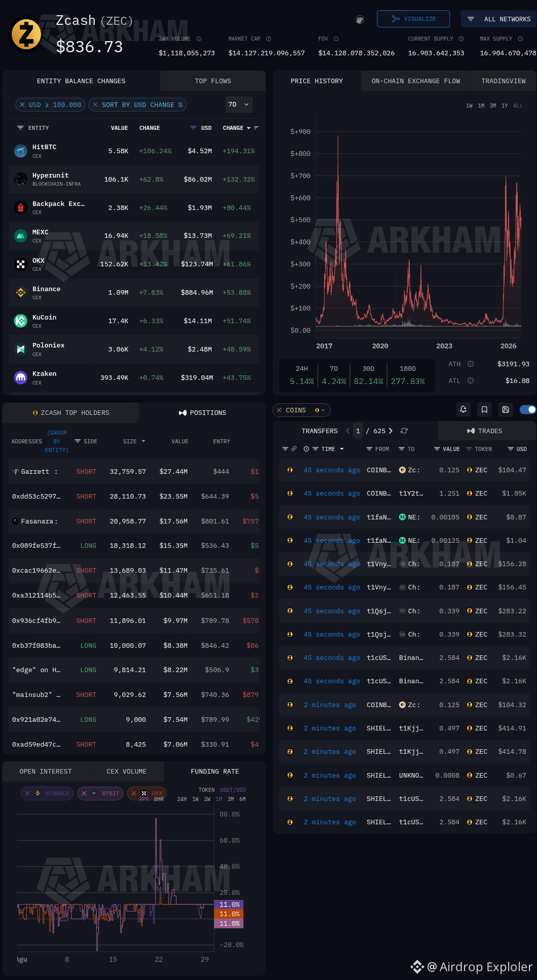Click the USD column filter icon in entity table
This screenshot has height=980, width=537.
pos(193,128)
